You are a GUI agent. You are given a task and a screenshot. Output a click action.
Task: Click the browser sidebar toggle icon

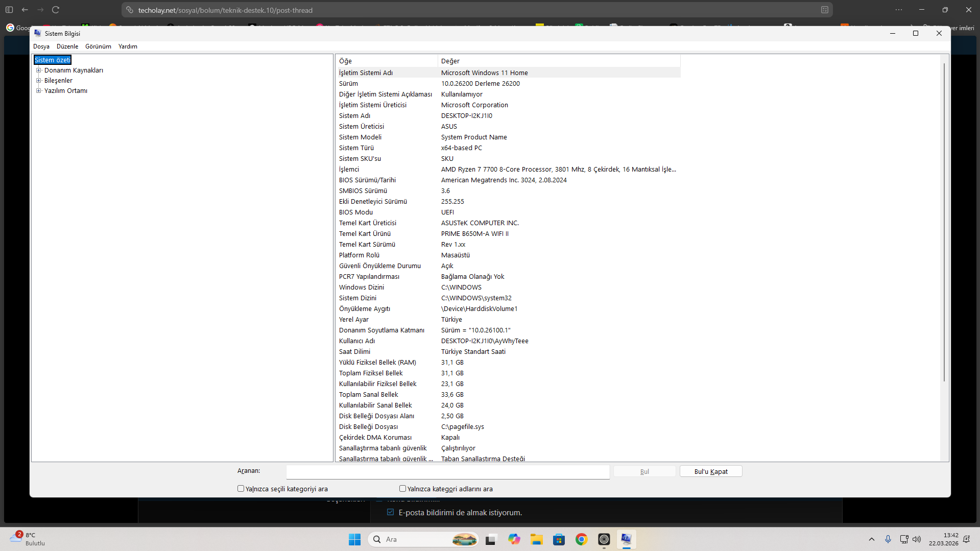coord(9,10)
